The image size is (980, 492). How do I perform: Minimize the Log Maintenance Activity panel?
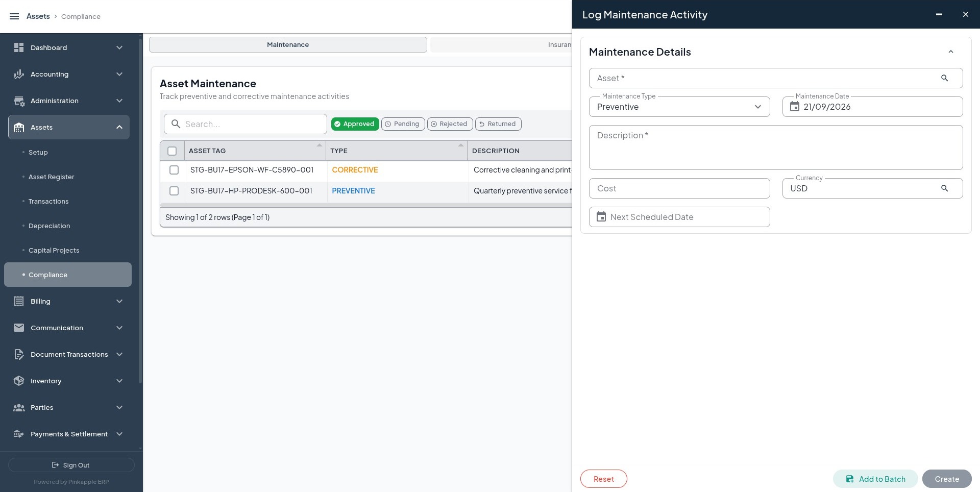[939, 14]
